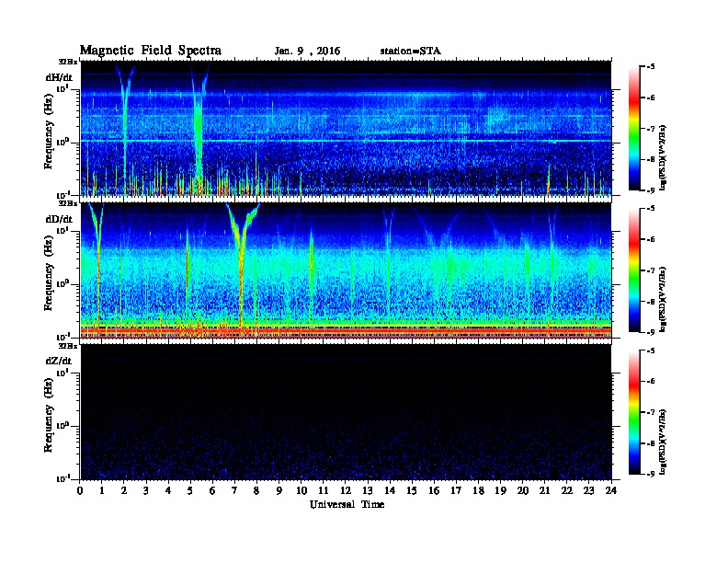Image resolution: width=728 pixels, height=563 pixels.
Task: Click the log(PSD) units label of dH/dt colorbar
Action: coord(664,157)
